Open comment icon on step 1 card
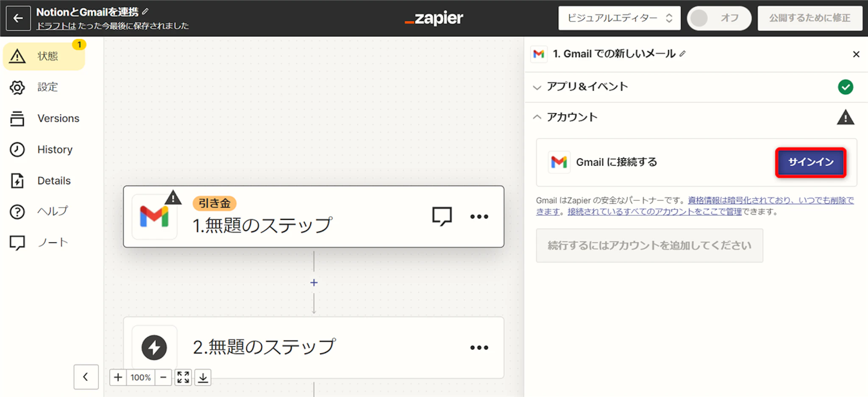 tap(442, 216)
